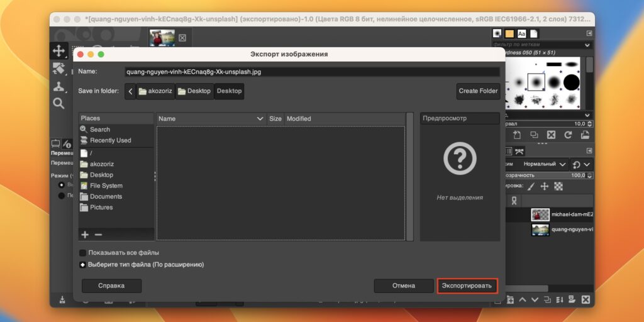This screenshot has width=644, height=322.
Task: Lower the selected layer
Action: (x=535, y=299)
